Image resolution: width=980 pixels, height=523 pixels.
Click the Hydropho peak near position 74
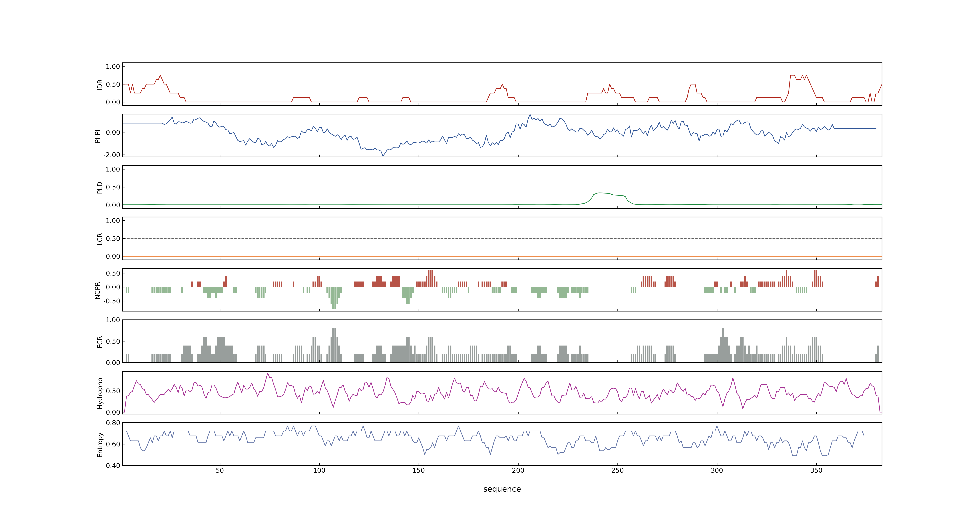[x=268, y=374]
